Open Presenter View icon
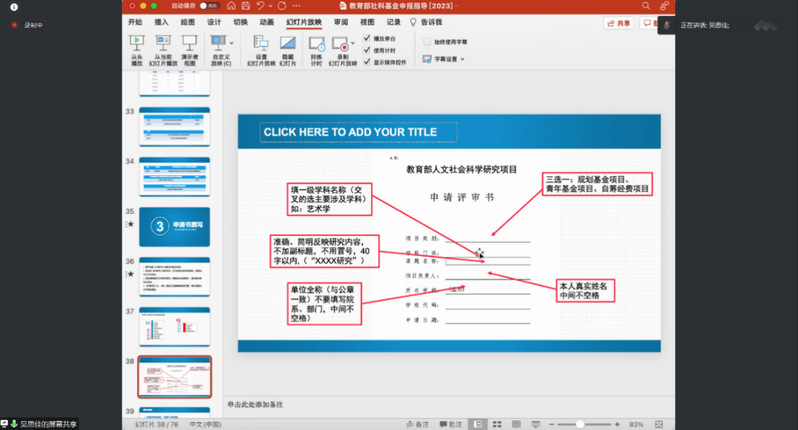The image size is (798, 430). 189,45
